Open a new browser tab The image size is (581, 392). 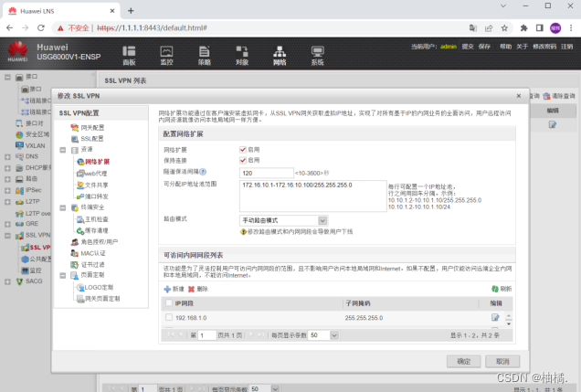pos(131,11)
